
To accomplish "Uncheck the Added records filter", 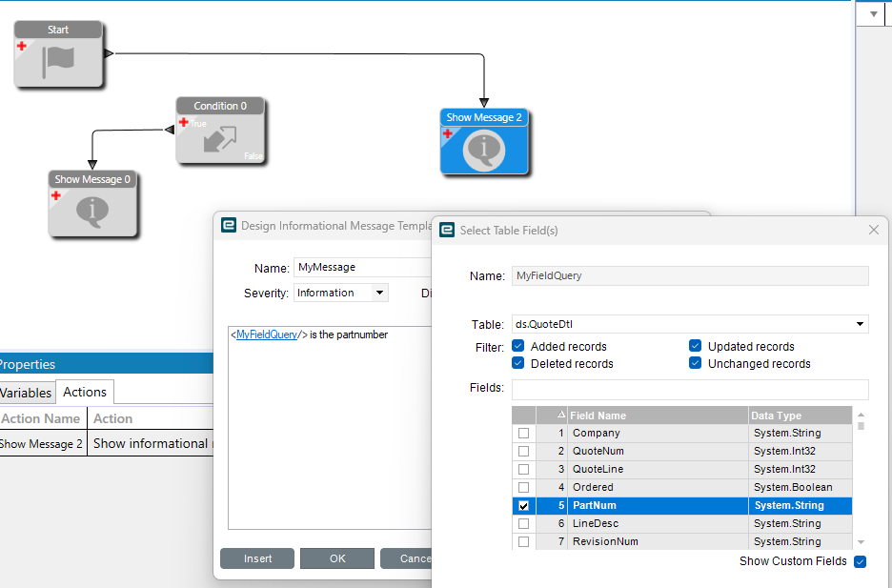I will (518, 346).
